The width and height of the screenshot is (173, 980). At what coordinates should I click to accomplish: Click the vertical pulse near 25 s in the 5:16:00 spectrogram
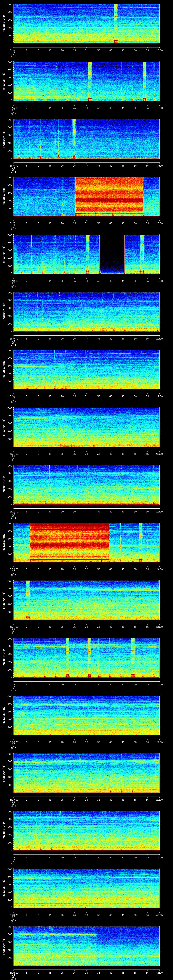point(74,139)
